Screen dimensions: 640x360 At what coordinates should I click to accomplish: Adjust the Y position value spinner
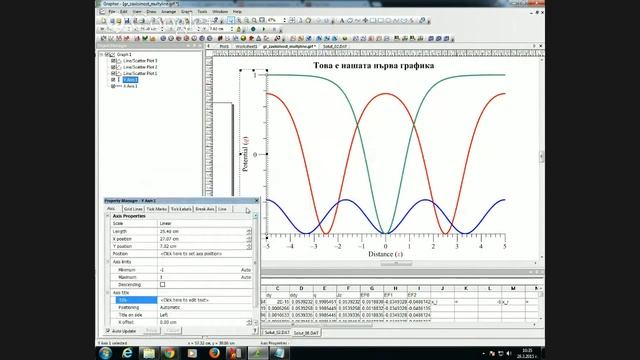pos(249,246)
